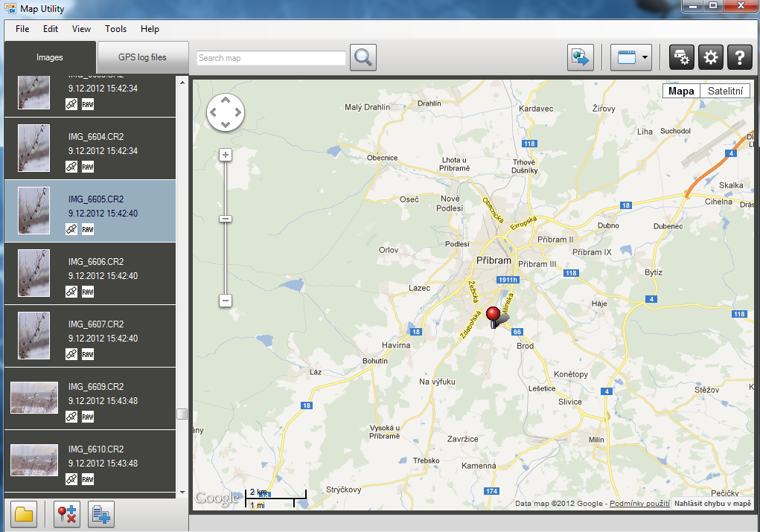
Task: Select the IMG_6604.CR2 thumbnail
Action: 34,148
